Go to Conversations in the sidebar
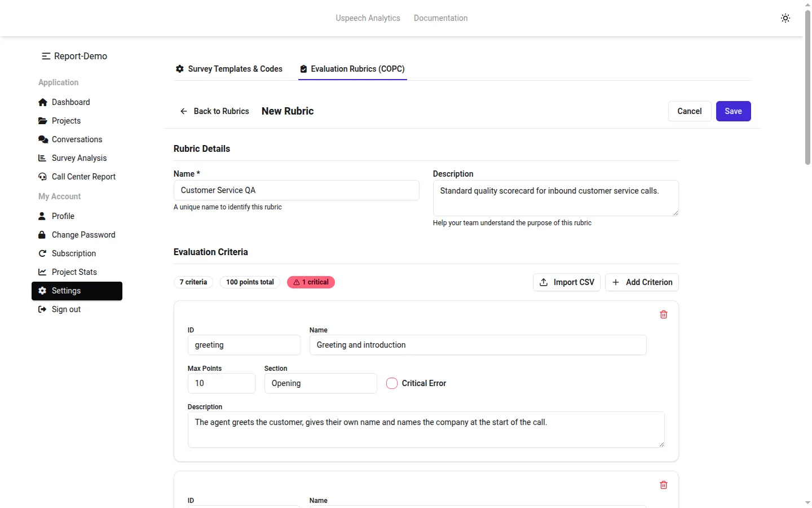This screenshot has width=812, height=508. (x=77, y=139)
